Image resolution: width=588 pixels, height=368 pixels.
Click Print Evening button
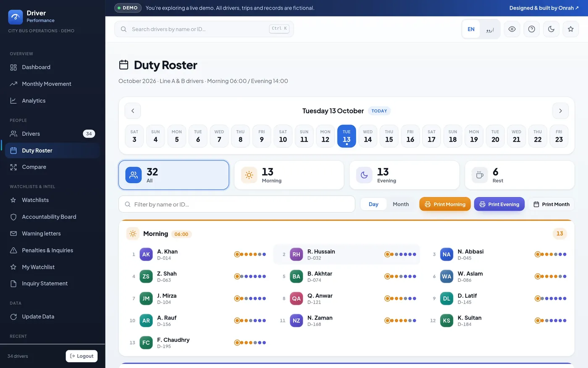(499, 204)
